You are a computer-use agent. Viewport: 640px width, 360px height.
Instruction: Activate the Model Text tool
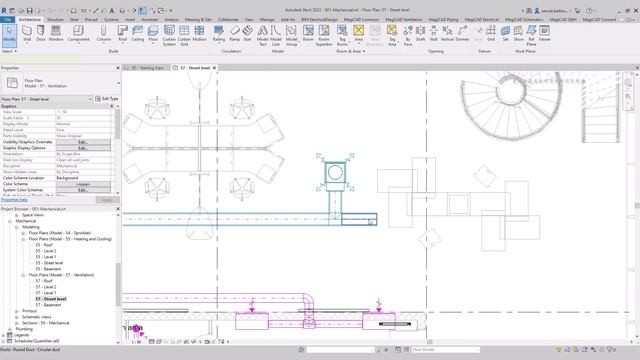point(262,35)
